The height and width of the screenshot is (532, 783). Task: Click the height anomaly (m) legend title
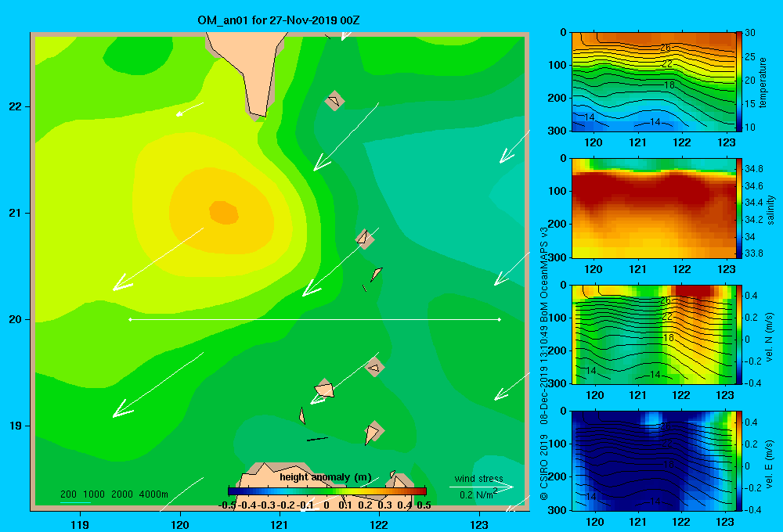[326, 477]
